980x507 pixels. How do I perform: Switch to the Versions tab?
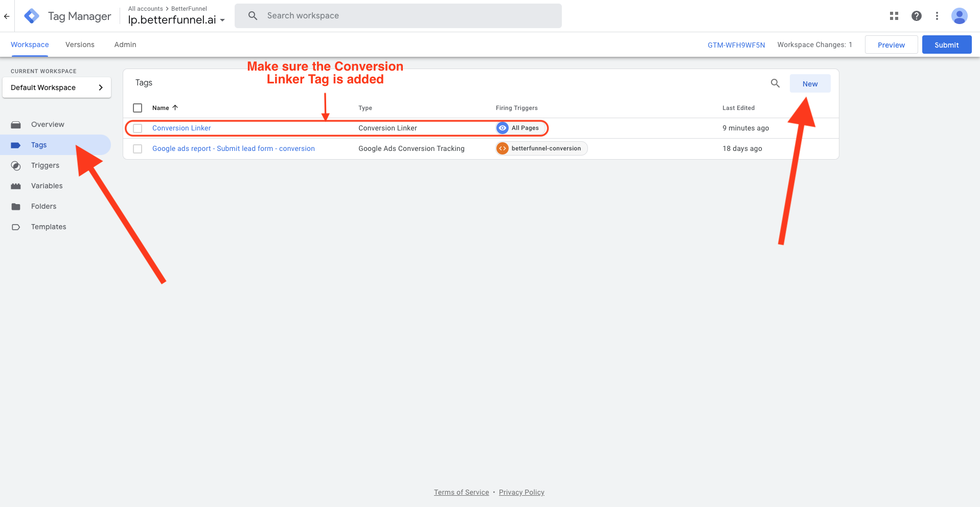[x=80, y=45]
